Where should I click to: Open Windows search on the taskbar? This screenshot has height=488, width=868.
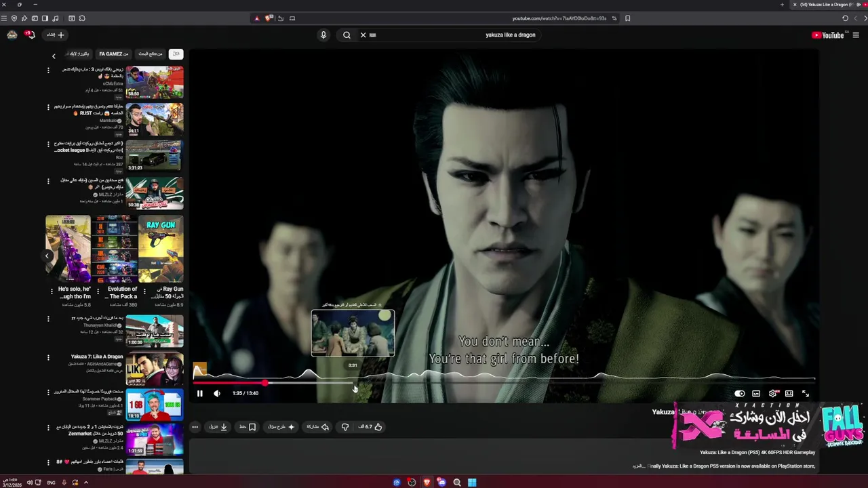457,483
